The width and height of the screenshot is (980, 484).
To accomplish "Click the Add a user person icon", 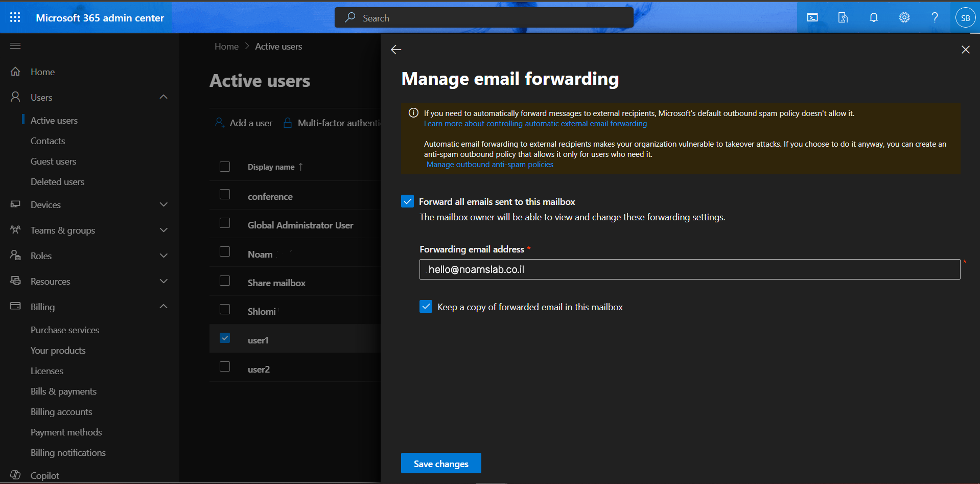I will [220, 123].
